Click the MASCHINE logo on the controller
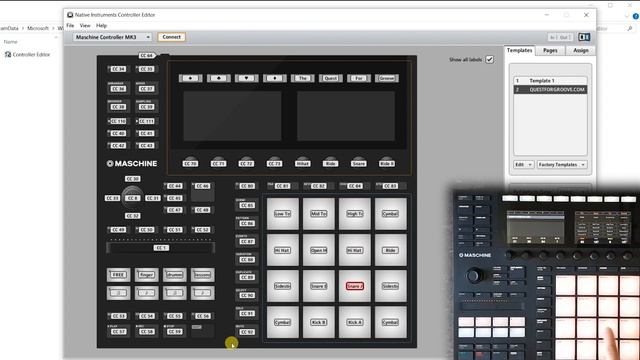Screen dimensions: 640x360 pyautogui.click(x=132, y=163)
